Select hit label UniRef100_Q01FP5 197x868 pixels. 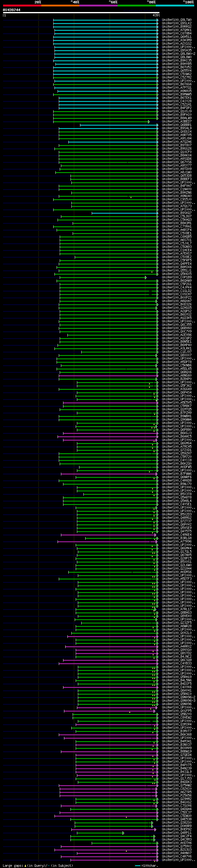click(x=176, y=711)
